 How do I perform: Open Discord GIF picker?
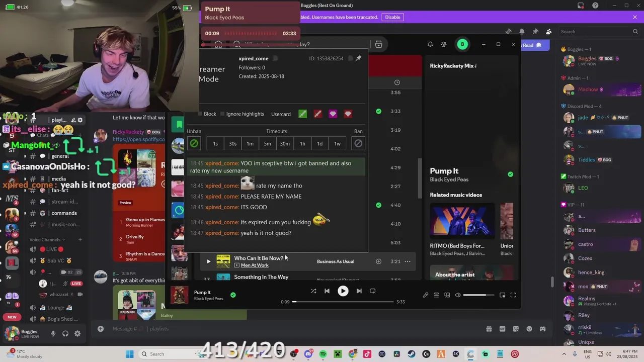coord(502,329)
